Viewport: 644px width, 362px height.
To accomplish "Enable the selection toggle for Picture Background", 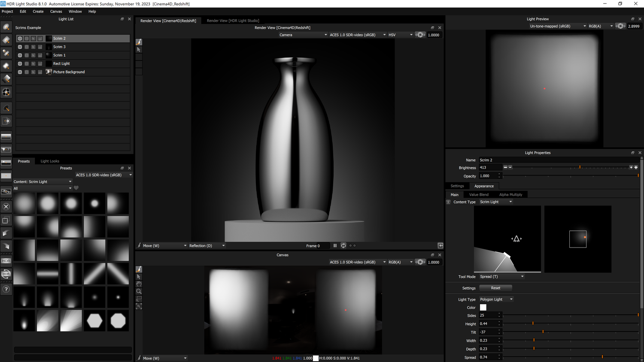I will (x=33, y=72).
